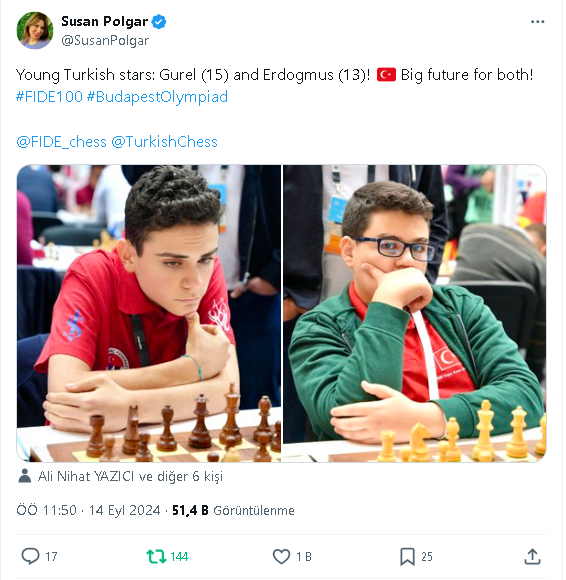This screenshot has width=566, height=580.
Task: Bookmark this tweet
Action: [407, 557]
